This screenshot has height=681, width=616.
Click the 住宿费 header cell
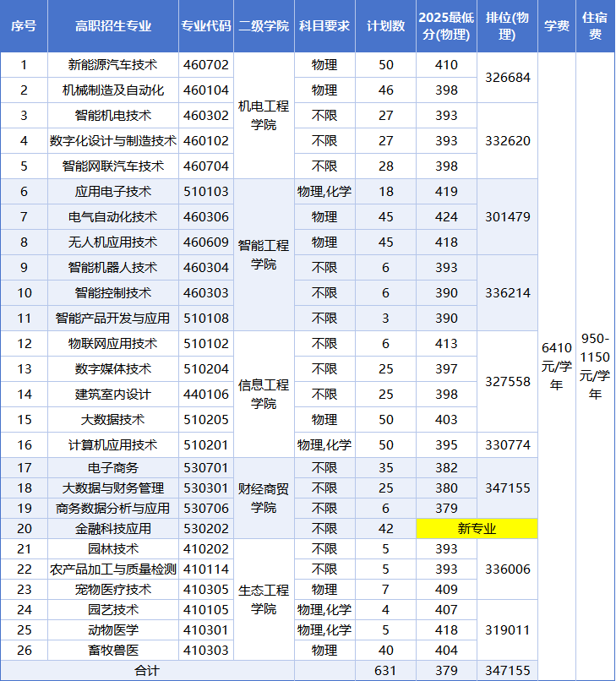tap(595, 26)
